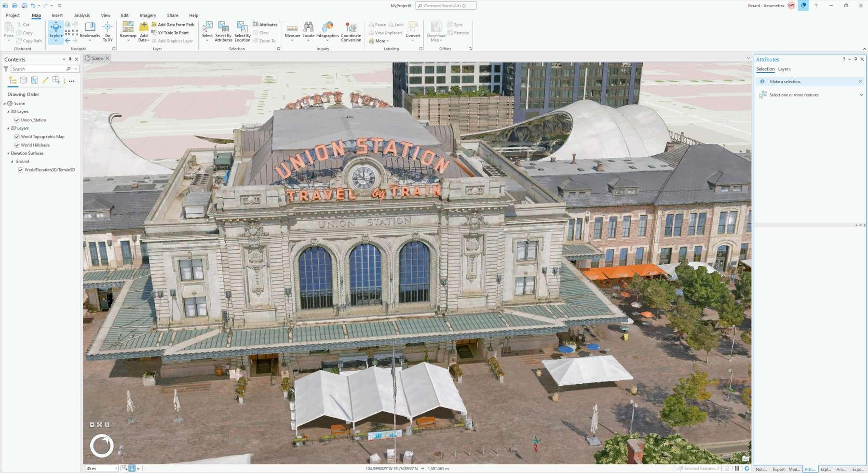
Task: Choose the Select features tool
Action: [207, 31]
